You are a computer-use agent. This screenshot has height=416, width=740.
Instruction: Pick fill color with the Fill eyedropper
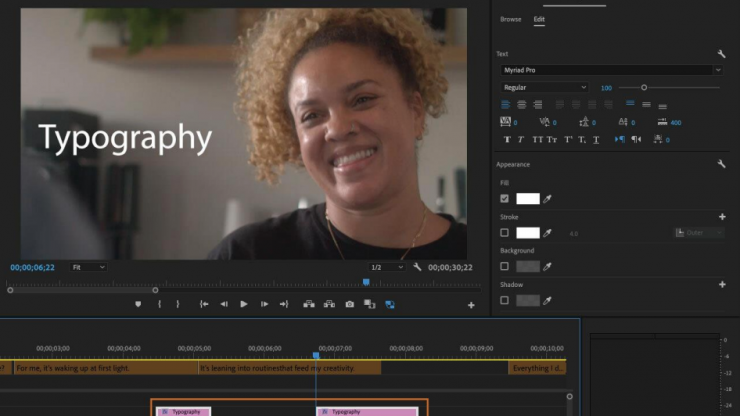[547, 199]
